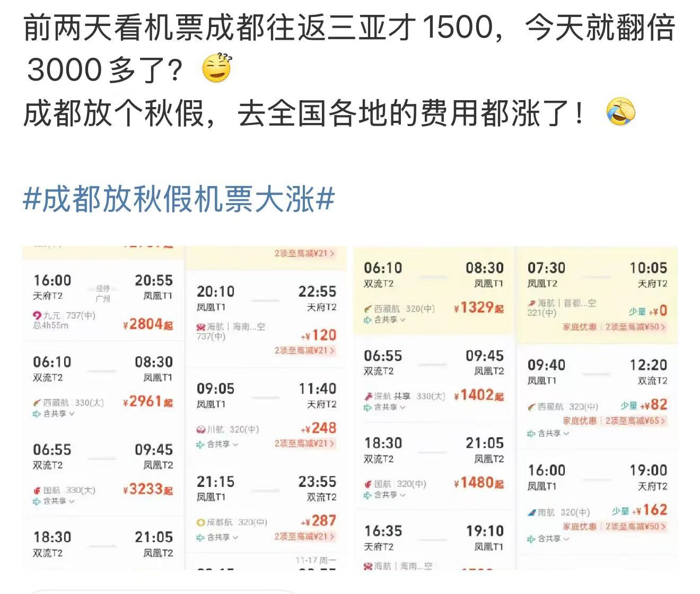Open the #成都放秋假机票大涨# hashtag link
The image size is (700, 594).
click(x=179, y=200)
